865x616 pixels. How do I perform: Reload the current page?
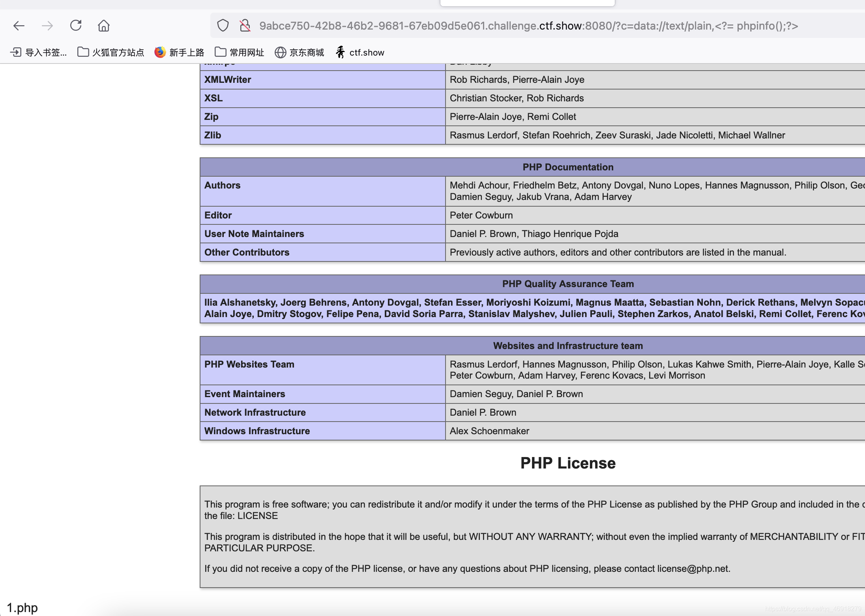pyautogui.click(x=76, y=26)
